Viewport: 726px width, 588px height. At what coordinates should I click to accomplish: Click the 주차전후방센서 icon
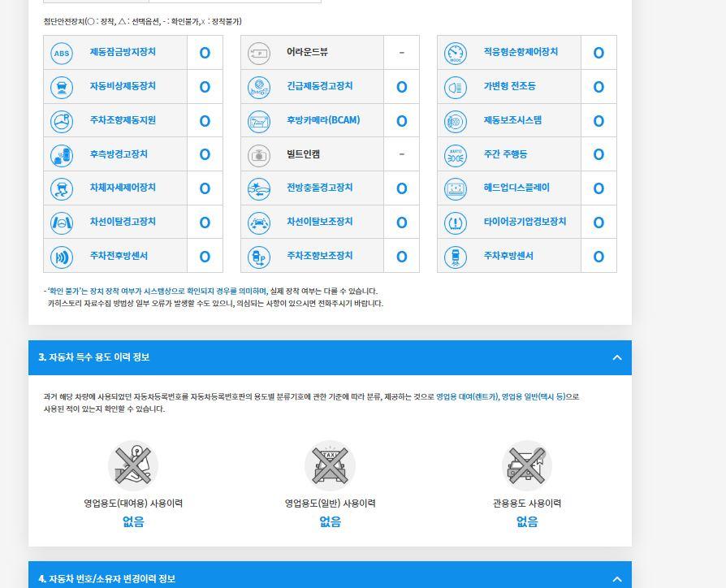tap(62, 257)
